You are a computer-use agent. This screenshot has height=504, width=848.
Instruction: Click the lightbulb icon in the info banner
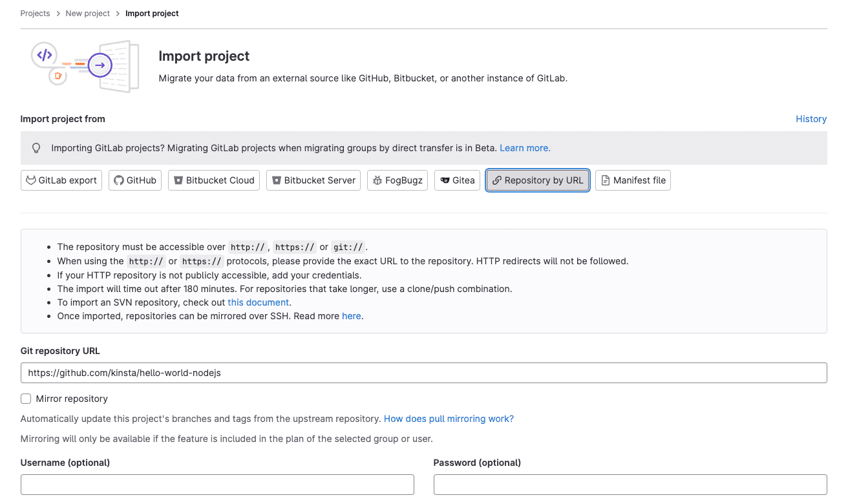[x=36, y=148]
